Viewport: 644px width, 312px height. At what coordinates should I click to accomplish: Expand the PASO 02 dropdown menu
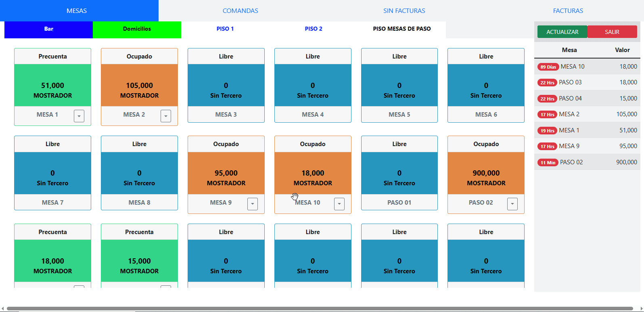pos(512,204)
